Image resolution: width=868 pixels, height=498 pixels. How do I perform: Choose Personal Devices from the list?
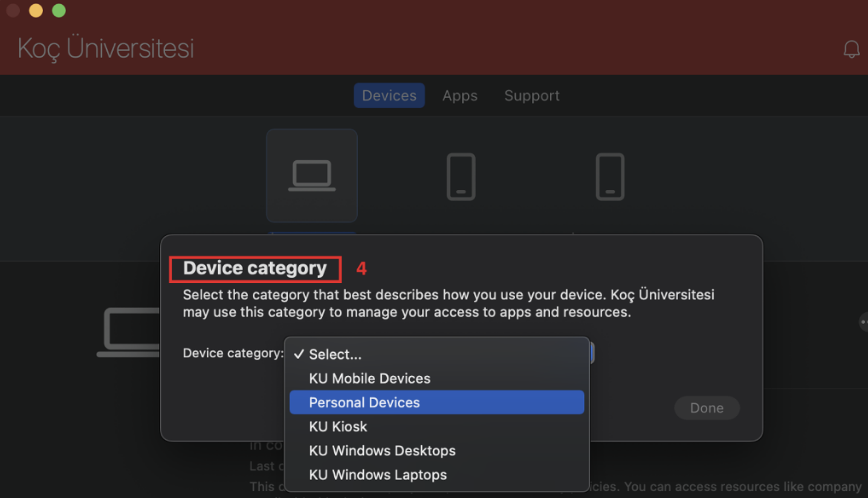click(x=364, y=402)
